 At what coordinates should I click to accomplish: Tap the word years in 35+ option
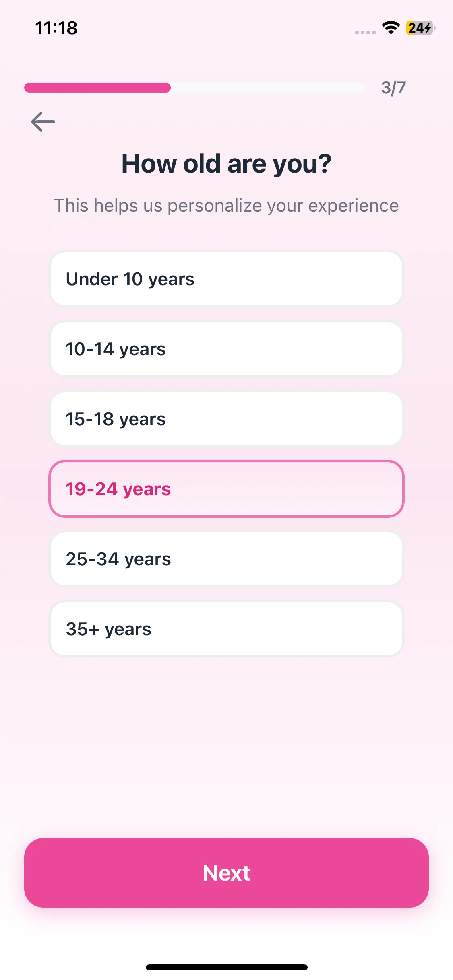[x=128, y=630]
